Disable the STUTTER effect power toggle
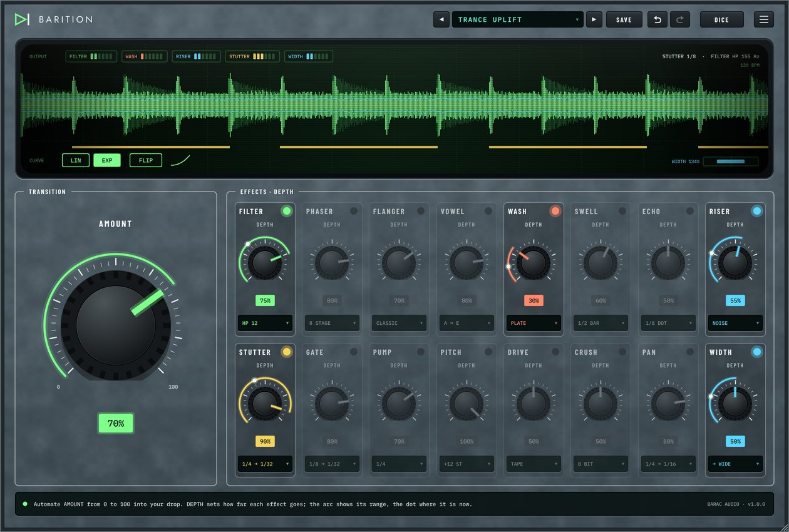Image resolution: width=789 pixels, height=532 pixels. point(287,352)
